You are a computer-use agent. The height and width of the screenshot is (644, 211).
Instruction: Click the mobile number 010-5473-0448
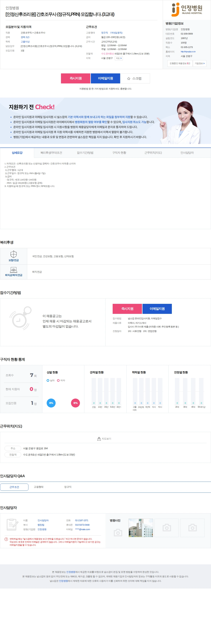point(82,525)
